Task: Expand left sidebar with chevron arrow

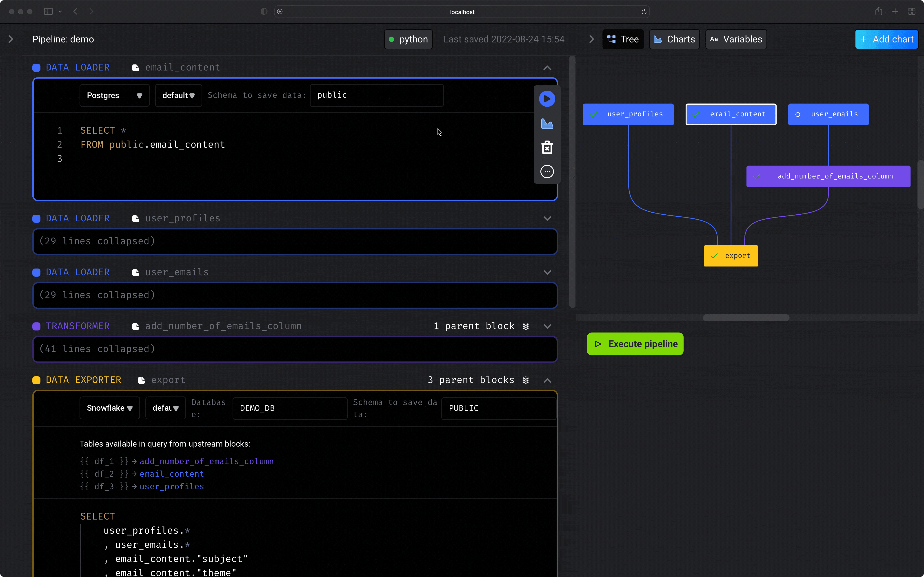Action: click(x=11, y=39)
